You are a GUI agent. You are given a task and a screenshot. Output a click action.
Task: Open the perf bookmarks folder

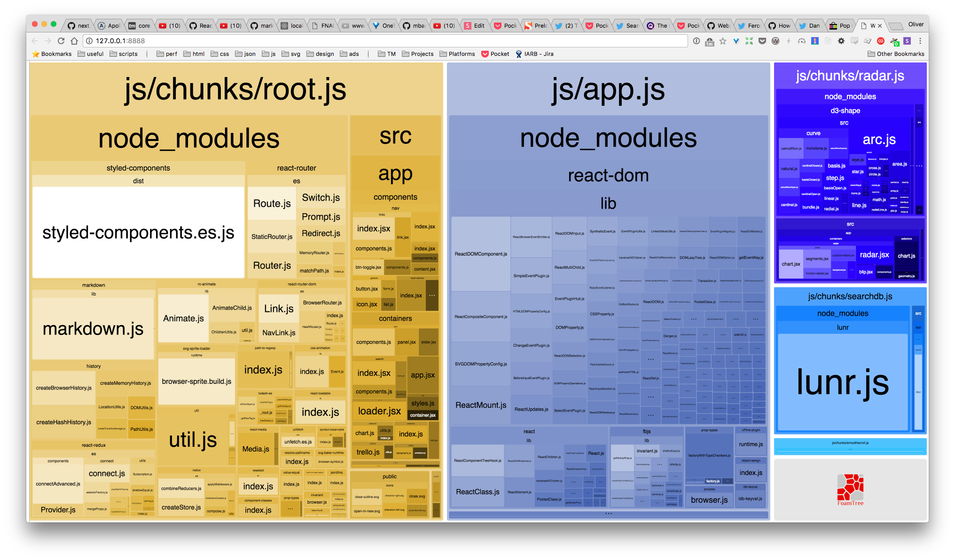[167, 54]
